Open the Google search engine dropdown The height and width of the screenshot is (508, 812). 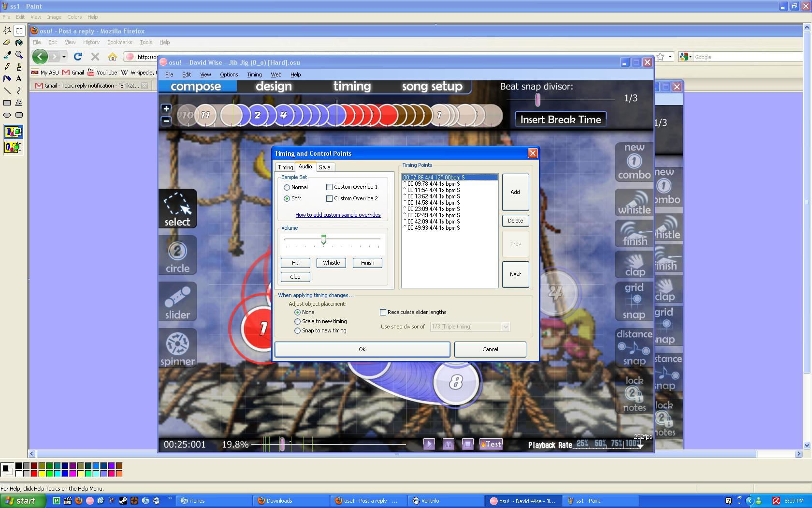690,57
